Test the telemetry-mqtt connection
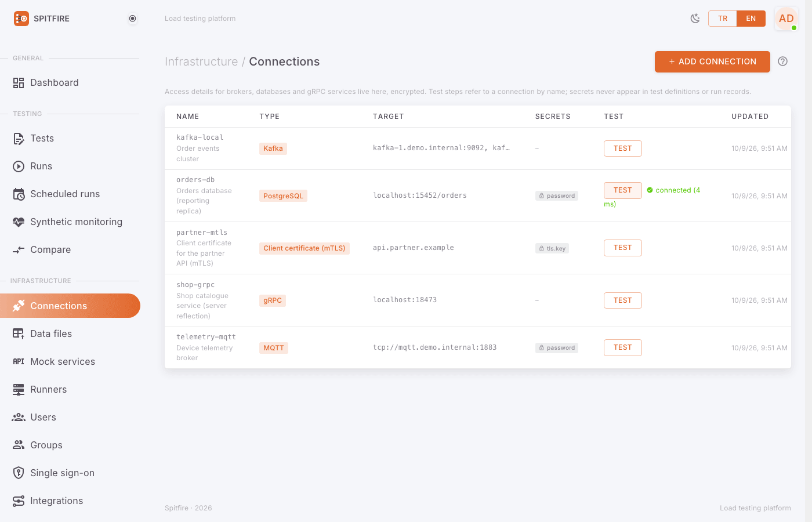Image resolution: width=812 pixels, height=522 pixels. tap(623, 347)
